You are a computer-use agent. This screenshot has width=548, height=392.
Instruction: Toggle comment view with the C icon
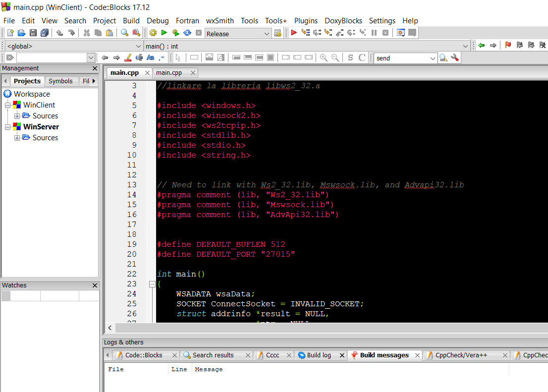pyautogui.click(x=362, y=57)
